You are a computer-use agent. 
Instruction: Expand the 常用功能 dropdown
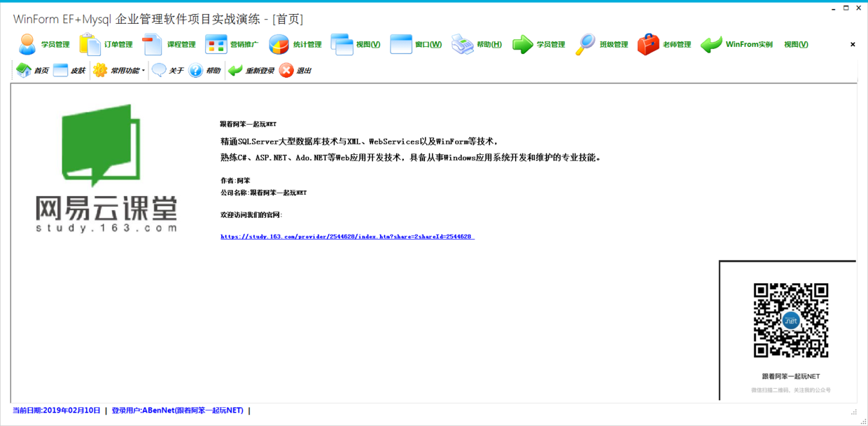tap(119, 70)
